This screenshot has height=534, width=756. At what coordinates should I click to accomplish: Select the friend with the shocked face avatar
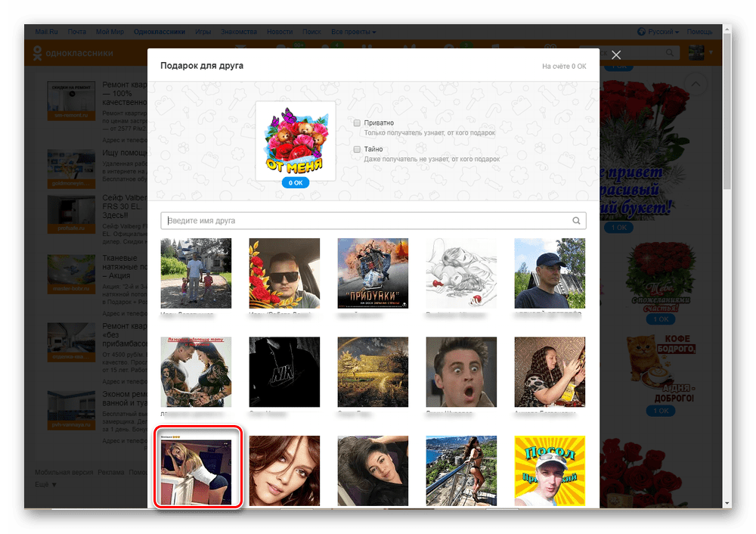click(461, 372)
